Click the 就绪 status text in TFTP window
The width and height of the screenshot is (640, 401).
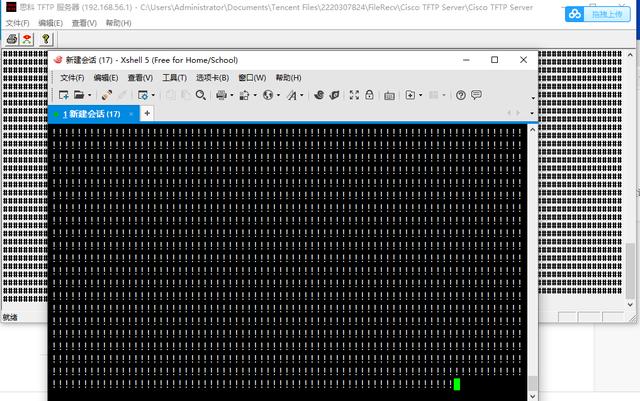point(10,317)
